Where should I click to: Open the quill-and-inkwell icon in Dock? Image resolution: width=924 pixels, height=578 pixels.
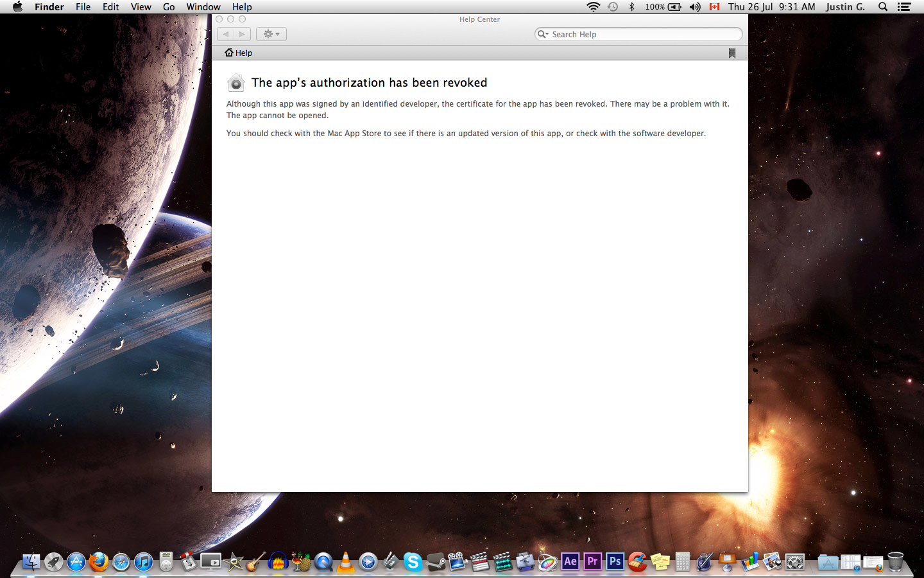click(x=705, y=561)
